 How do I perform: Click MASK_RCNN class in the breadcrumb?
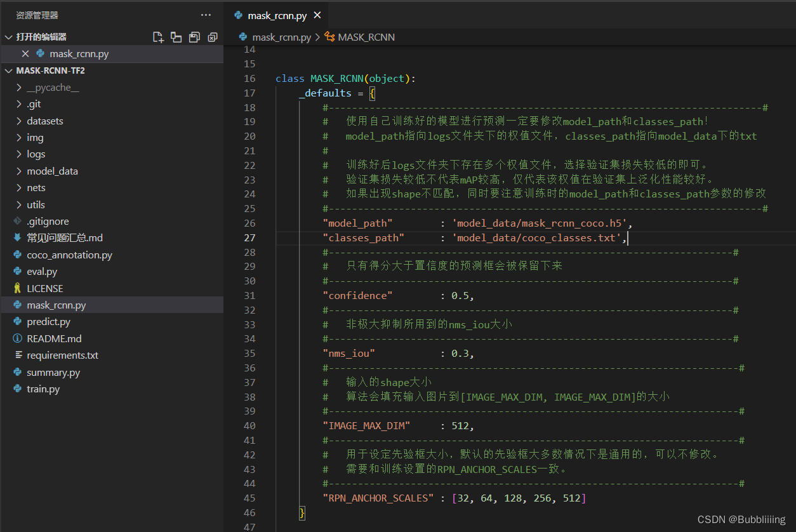coord(366,37)
